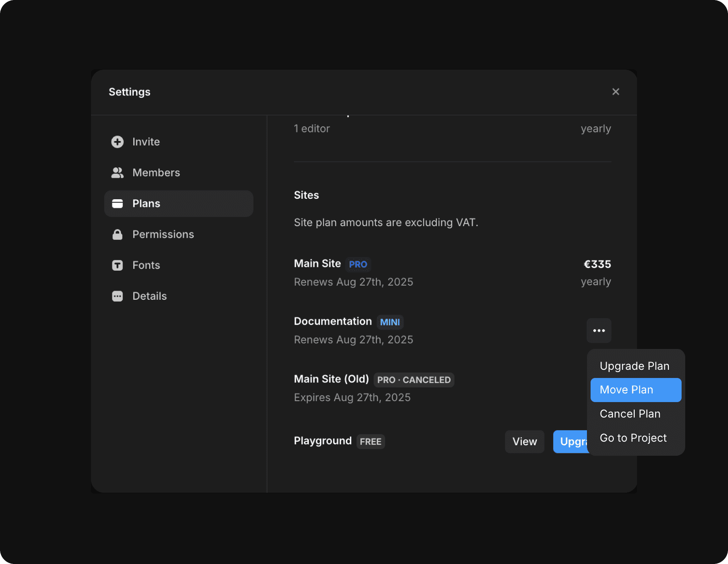Click the Main Site PRO badge
728x564 pixels.
358,264
